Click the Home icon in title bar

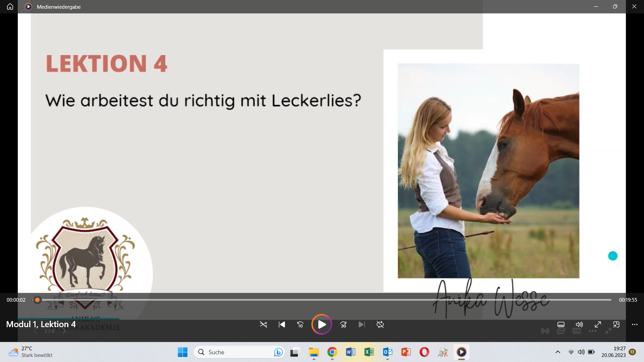click(x=10, y=7)
